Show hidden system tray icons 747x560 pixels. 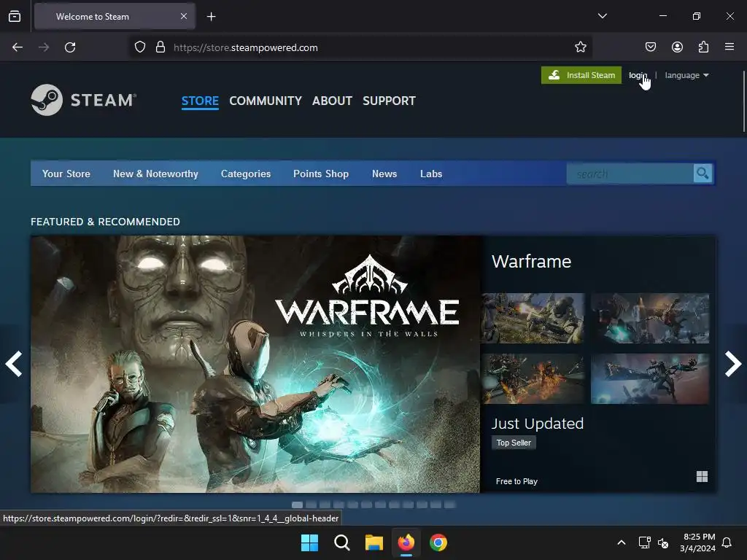622,542
